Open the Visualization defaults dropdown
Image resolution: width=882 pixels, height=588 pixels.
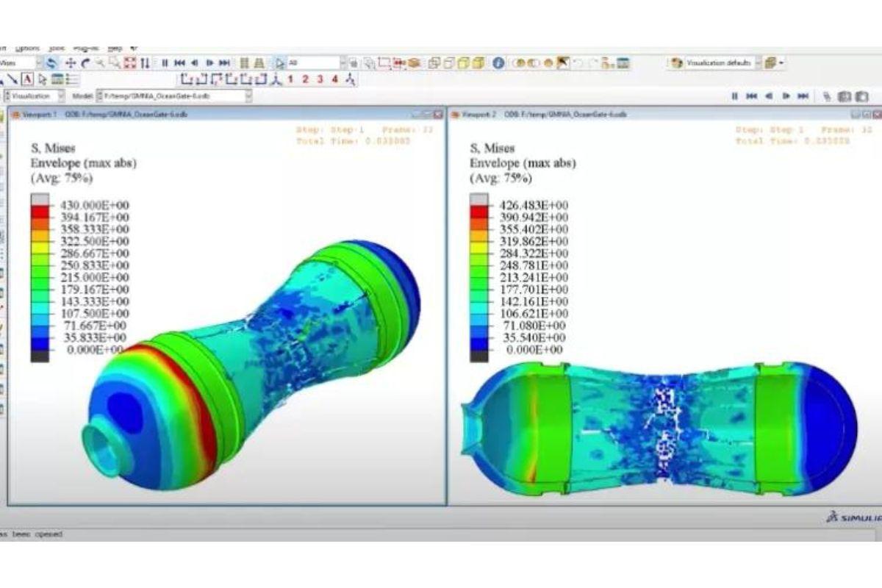[756, 63]
